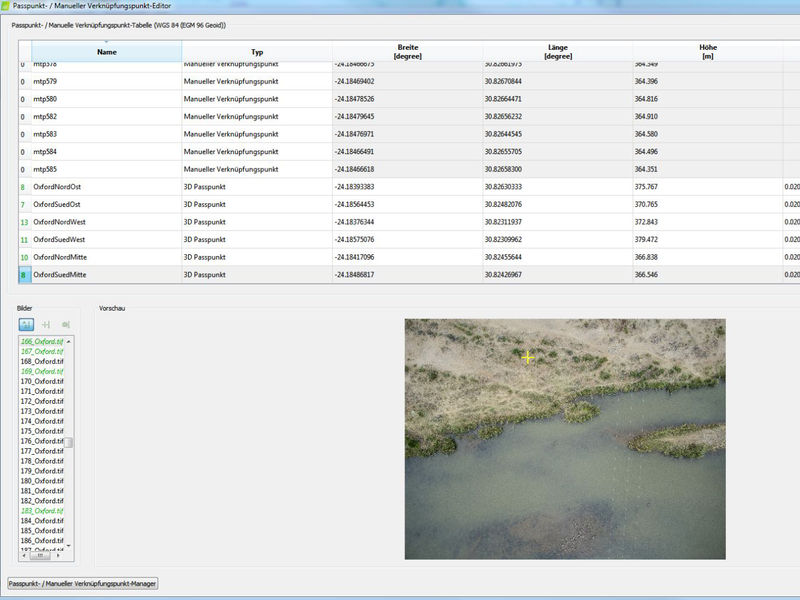
Task: Select the OxfordNordOst control point
Action: (x=107, y=187)
